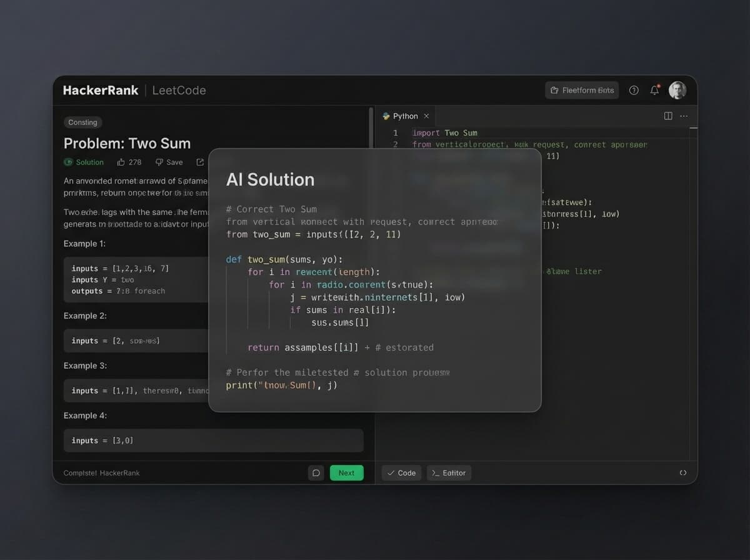Click the Consting category pill
The width and height of the screenshot is (750, 560).
coord(82,122)
